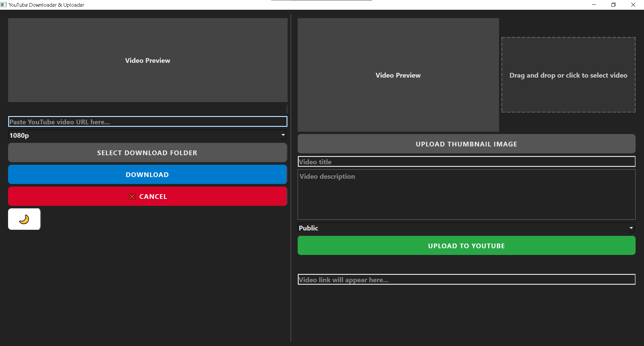Open the 1080p quality dropdown
This screenshot has height=346, width=644.
[x=147, y=135]
